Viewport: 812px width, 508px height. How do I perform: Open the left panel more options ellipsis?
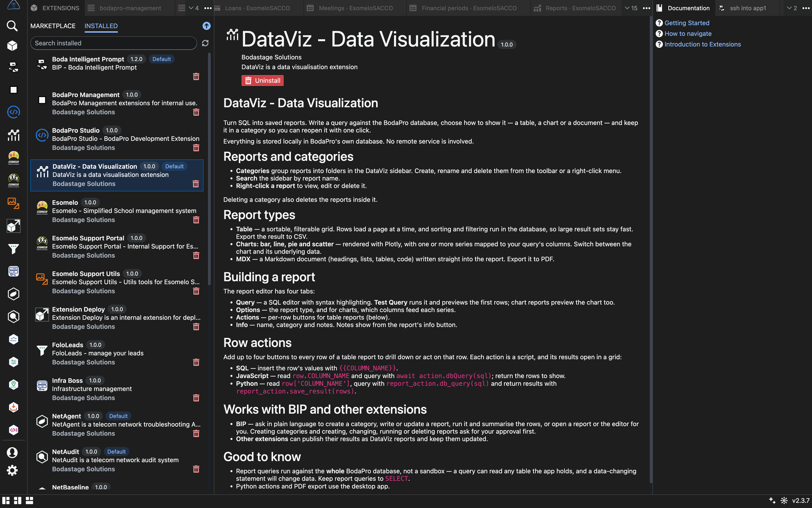[208, 8]
